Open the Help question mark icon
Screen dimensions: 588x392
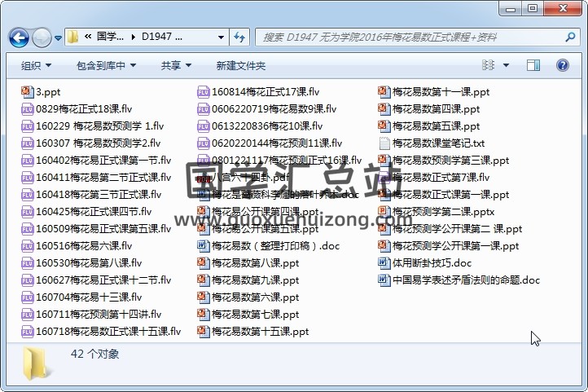tap(562, 65)
